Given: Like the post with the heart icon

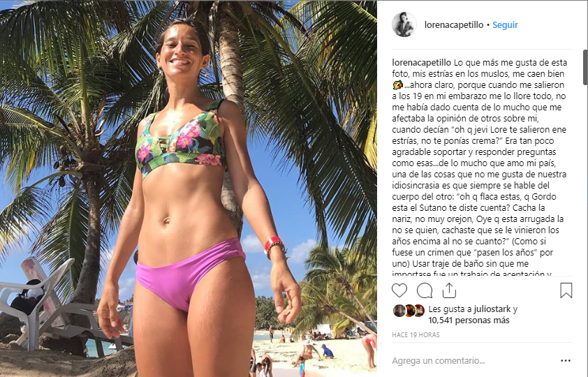Looking at the screenshot, I should (399, 290).
